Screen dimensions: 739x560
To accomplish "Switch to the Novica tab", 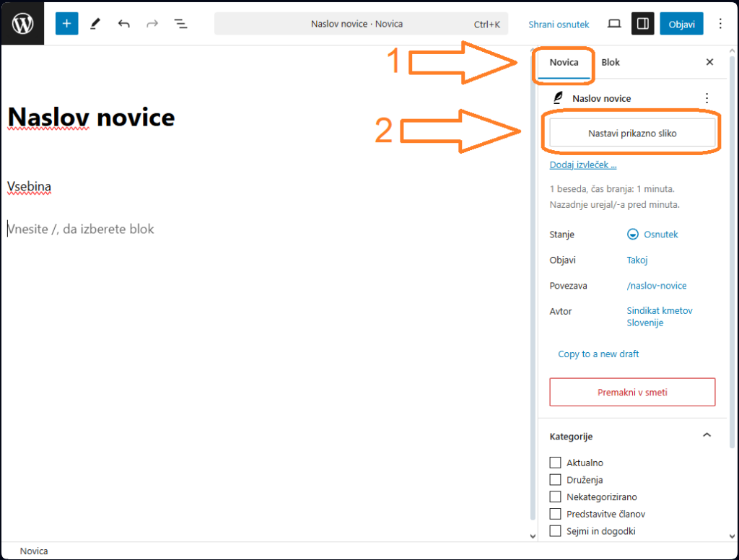I will (x=564, y=62).
